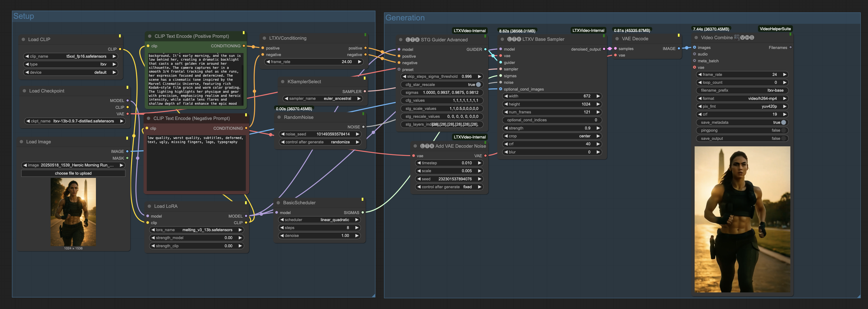This screenshot has width=868, height=309.
Task: Click the BasicScheduler SIGMAS output socket
Action: click(x=363, y=212)
